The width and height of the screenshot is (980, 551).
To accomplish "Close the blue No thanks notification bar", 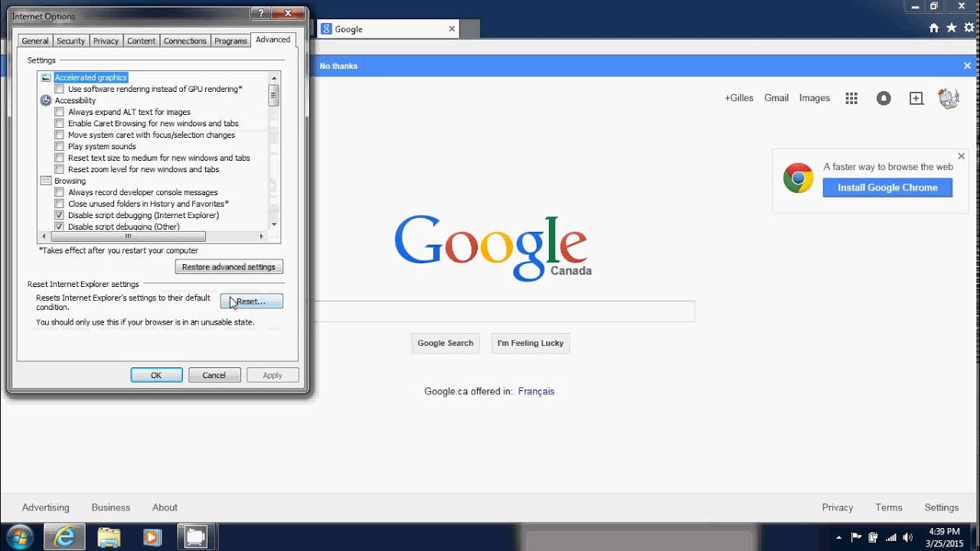I will [x=967, y=66].
